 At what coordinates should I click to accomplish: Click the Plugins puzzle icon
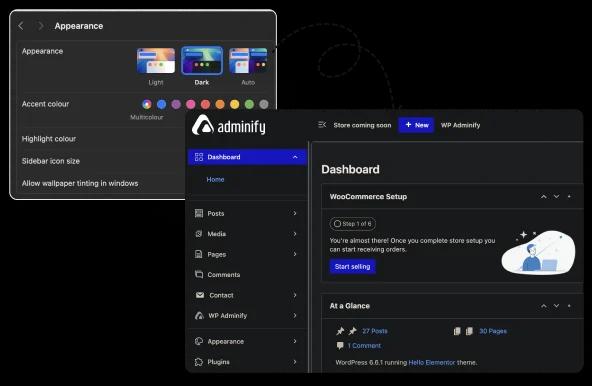[199, 362]
